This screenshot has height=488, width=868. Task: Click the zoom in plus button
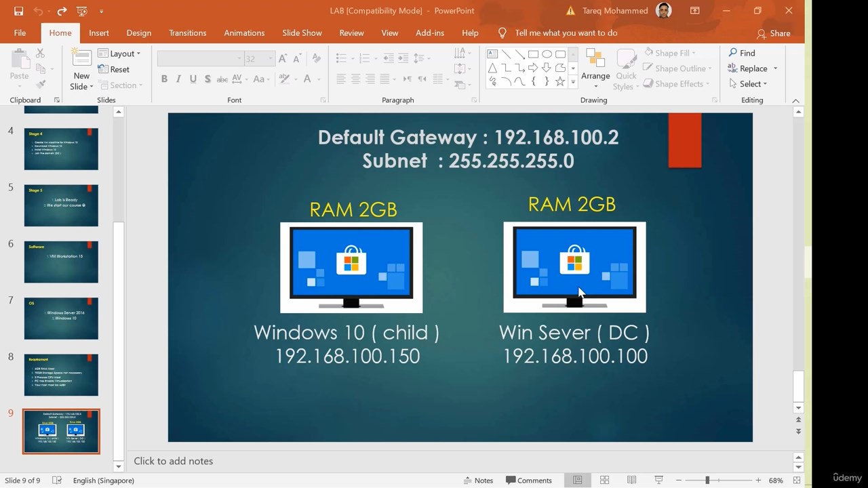tap(758, 480)
